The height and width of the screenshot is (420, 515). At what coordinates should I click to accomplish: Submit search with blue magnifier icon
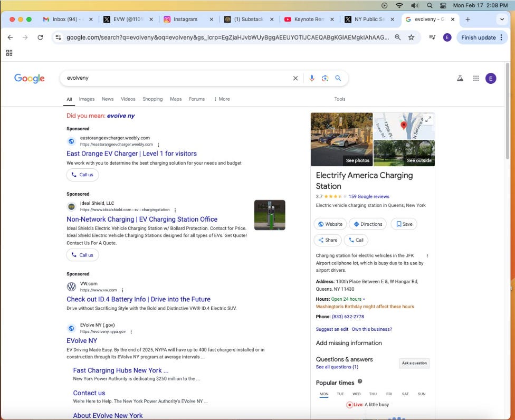pos(338,78)
